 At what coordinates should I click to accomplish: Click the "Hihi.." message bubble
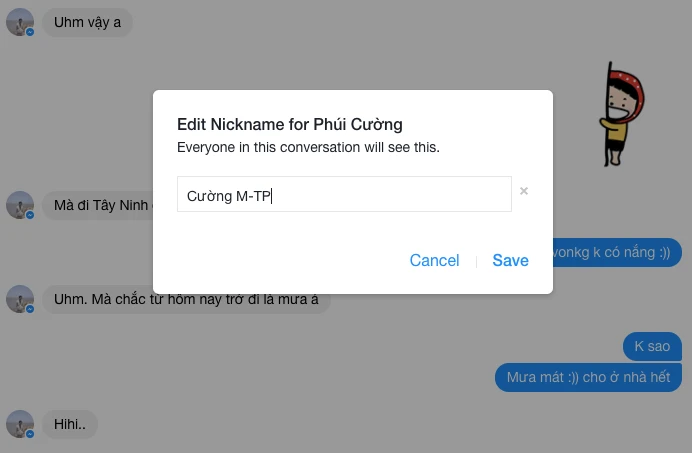[x=70, y=424]
